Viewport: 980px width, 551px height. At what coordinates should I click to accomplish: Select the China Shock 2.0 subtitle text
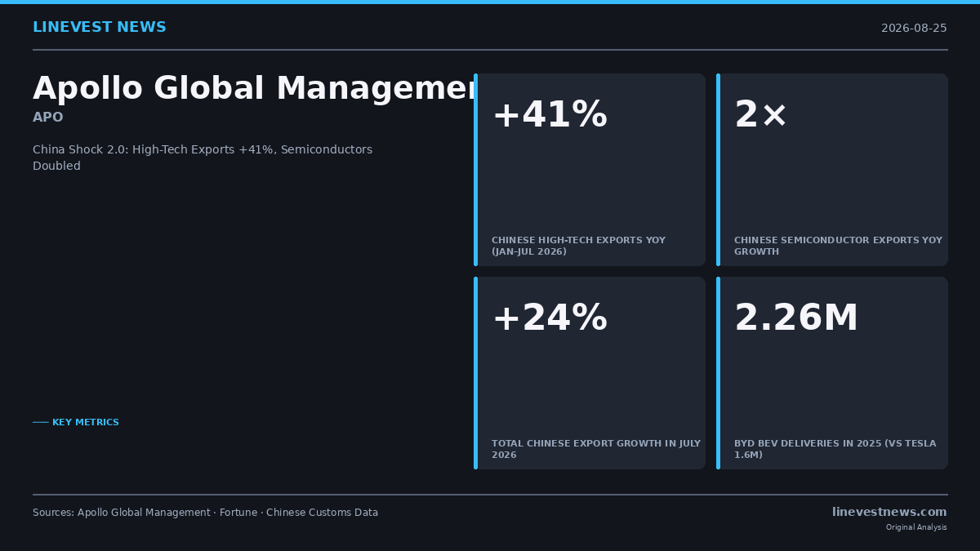pos(203,158)
